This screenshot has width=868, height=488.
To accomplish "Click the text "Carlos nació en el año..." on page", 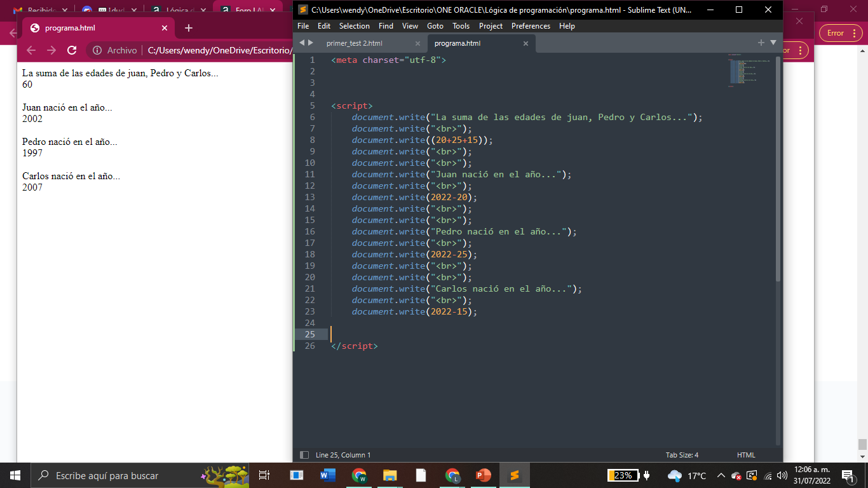I will (71, 176).
